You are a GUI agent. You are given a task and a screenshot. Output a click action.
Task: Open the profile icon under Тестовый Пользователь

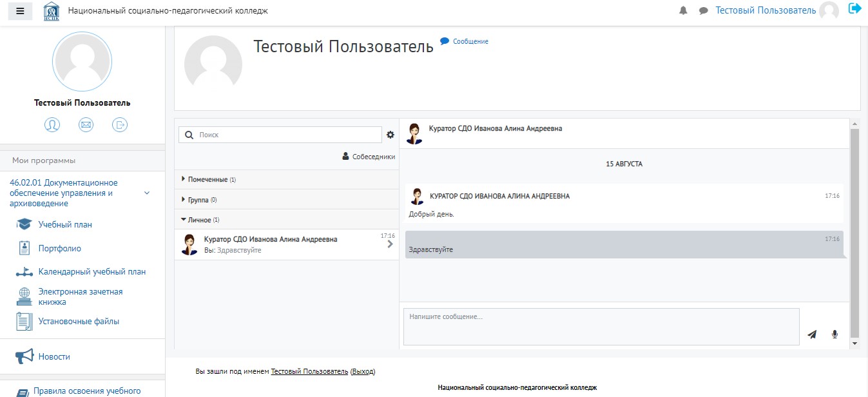(x=52, y=124)
